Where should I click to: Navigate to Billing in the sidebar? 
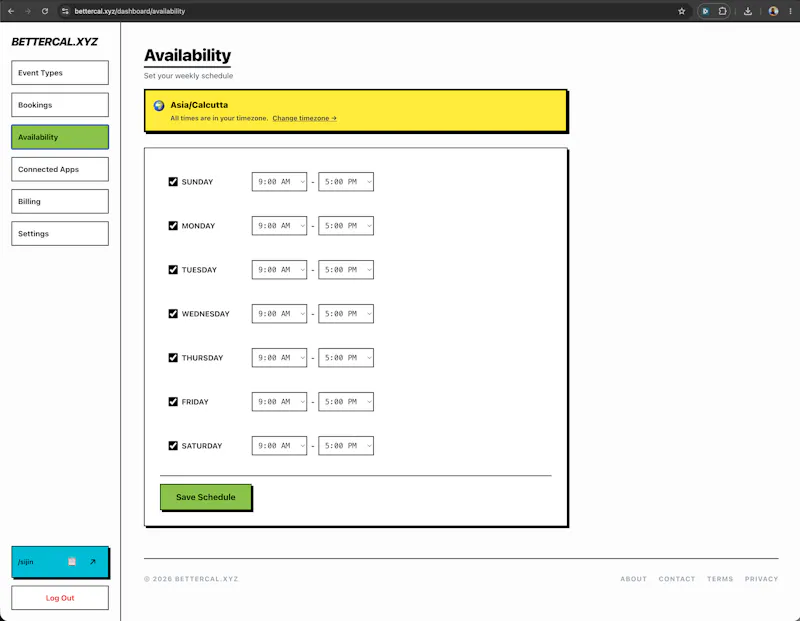point(60,201)
